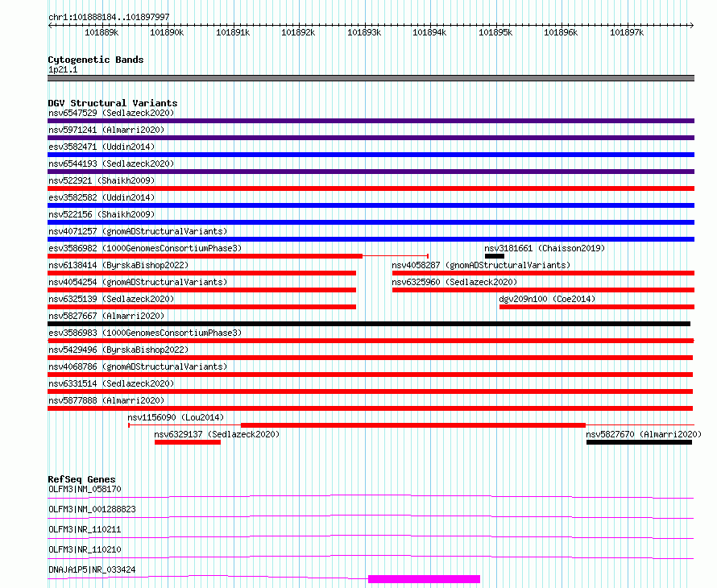Screen dimensions: 717x588
Task: Click the esv3582471 (Uddin2014) label
Action: pos(102,147)
